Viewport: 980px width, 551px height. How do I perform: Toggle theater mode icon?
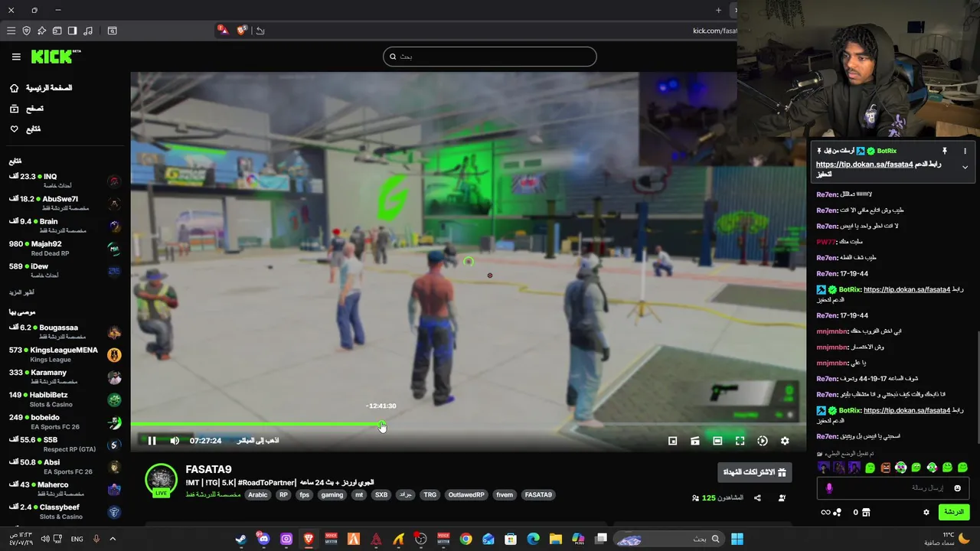tap(717, 441)
